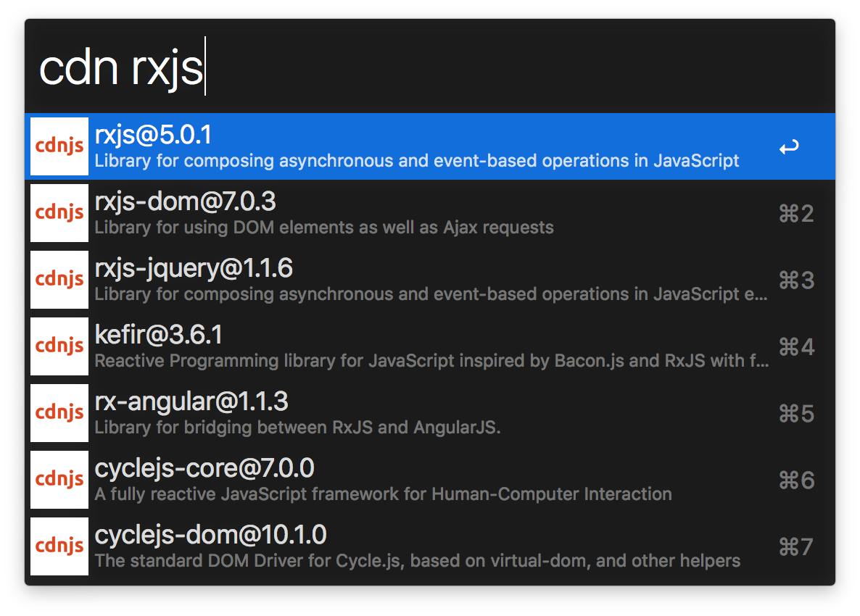This screenshot has width=860, height=616.
Task: Click the cdnjs icon beside cyclejs-dom@10.1.0
Action: click(59, 546)
